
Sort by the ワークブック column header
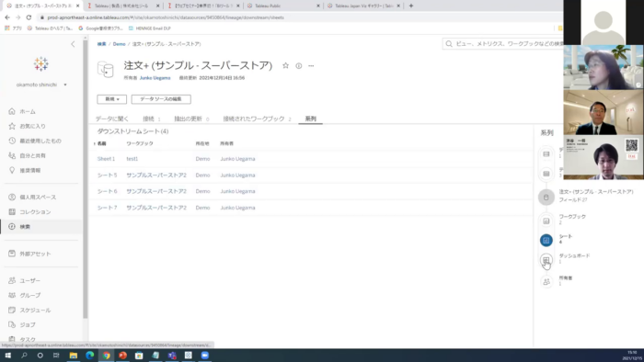click(x=140, y=143)
